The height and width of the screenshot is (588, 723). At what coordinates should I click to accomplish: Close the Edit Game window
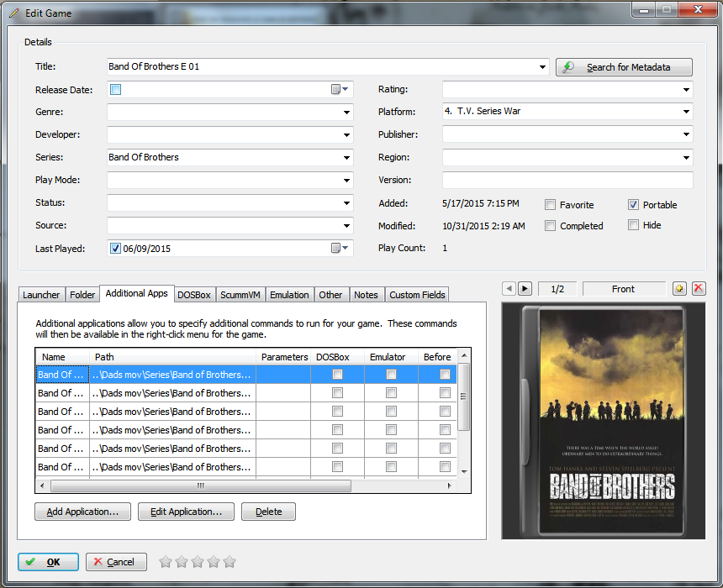point(698,9)
